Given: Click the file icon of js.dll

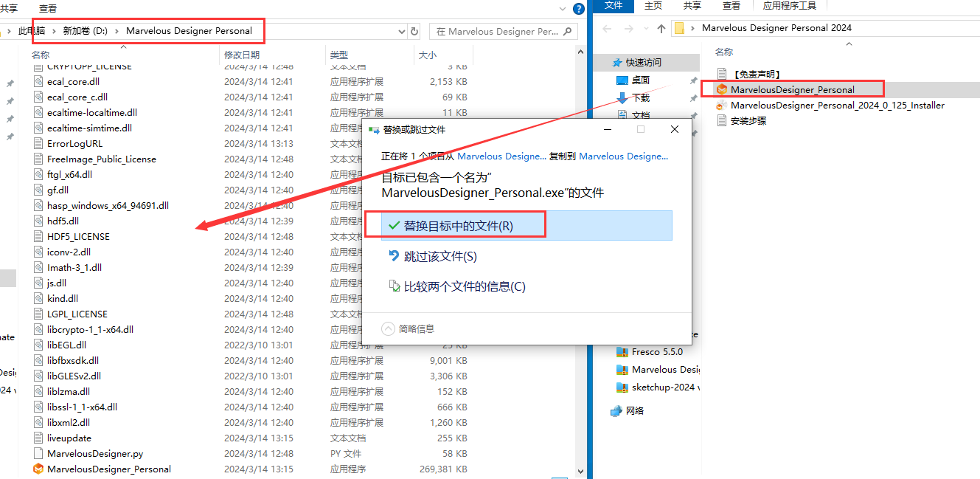Looking at the screenshot, I should pos(38,283).
